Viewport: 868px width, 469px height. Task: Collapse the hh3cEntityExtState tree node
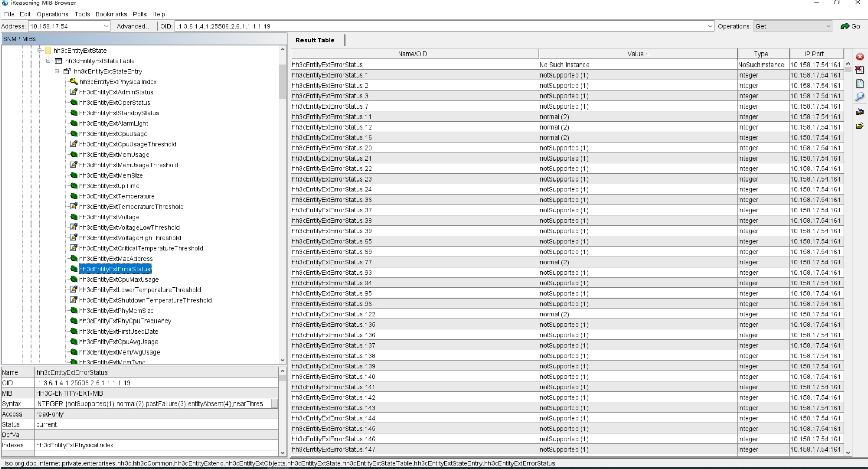click(x=39, y=51)
